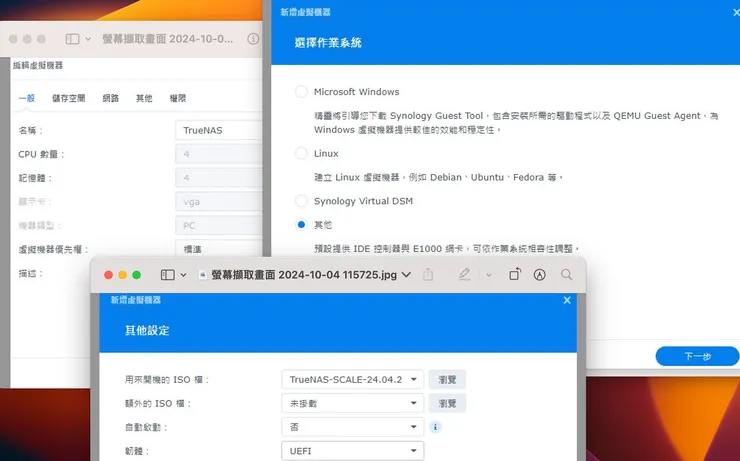
Task: Switch to the 權限 tab
Action: 177,98
